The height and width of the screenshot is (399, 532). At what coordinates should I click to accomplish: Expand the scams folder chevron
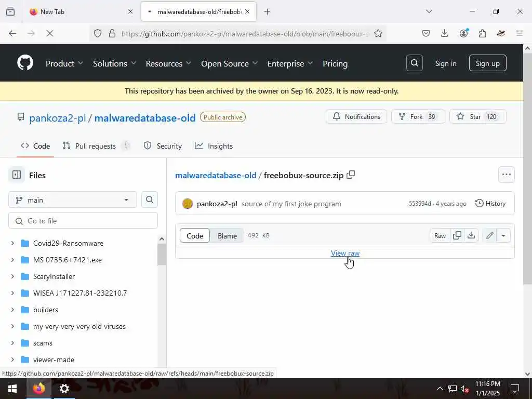click(x=12, y=343)
